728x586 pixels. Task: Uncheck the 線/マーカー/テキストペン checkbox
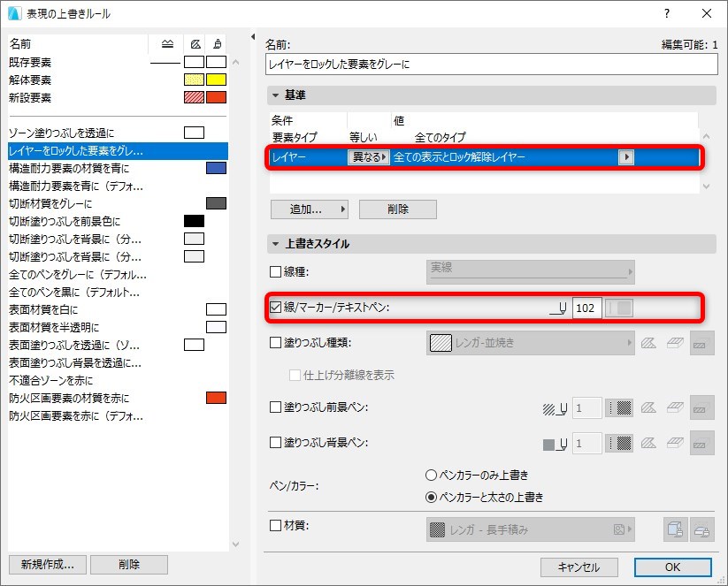[275, 308]
